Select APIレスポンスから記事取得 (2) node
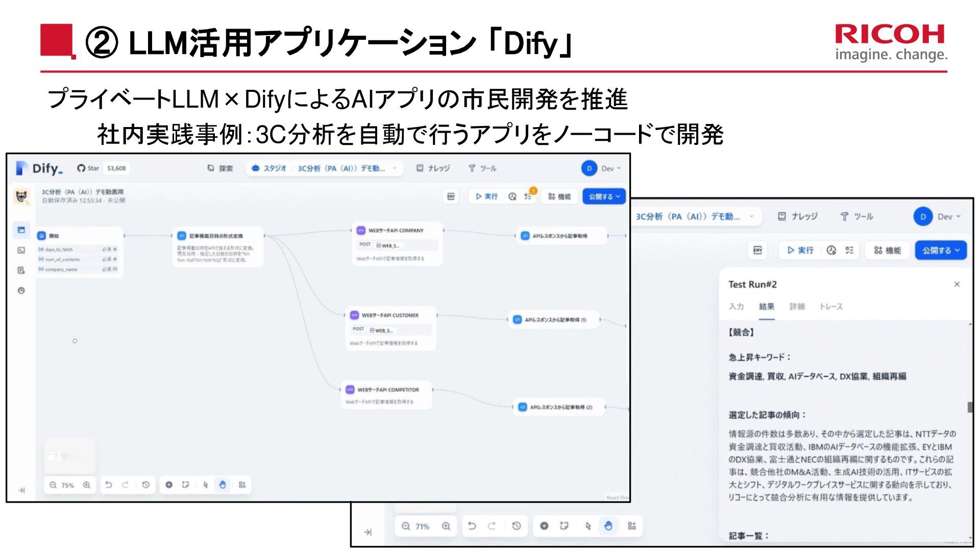 pos(559,407)
